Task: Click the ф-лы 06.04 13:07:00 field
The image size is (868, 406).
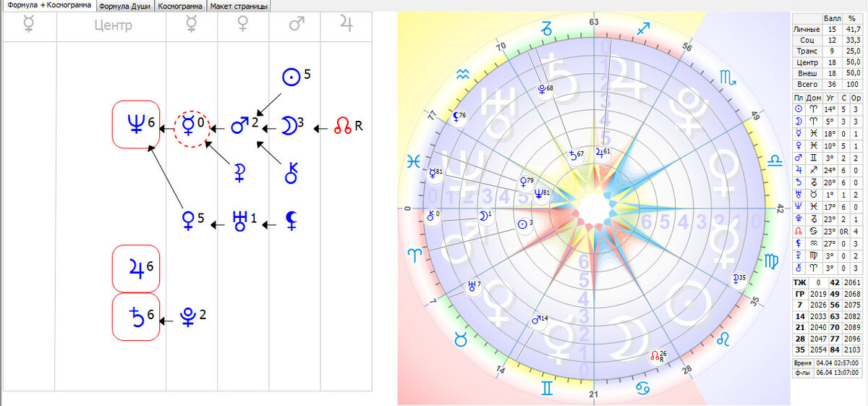Action: [827, 373]
